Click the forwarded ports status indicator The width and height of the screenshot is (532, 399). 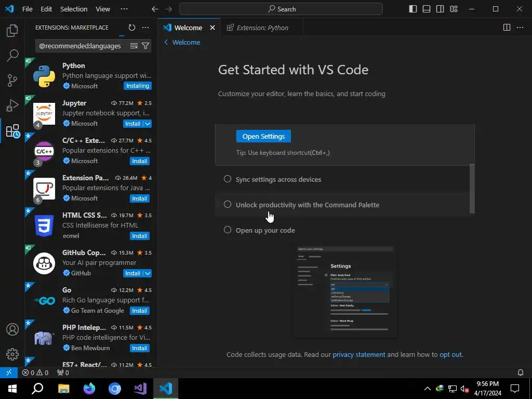(x=63, y=373)
